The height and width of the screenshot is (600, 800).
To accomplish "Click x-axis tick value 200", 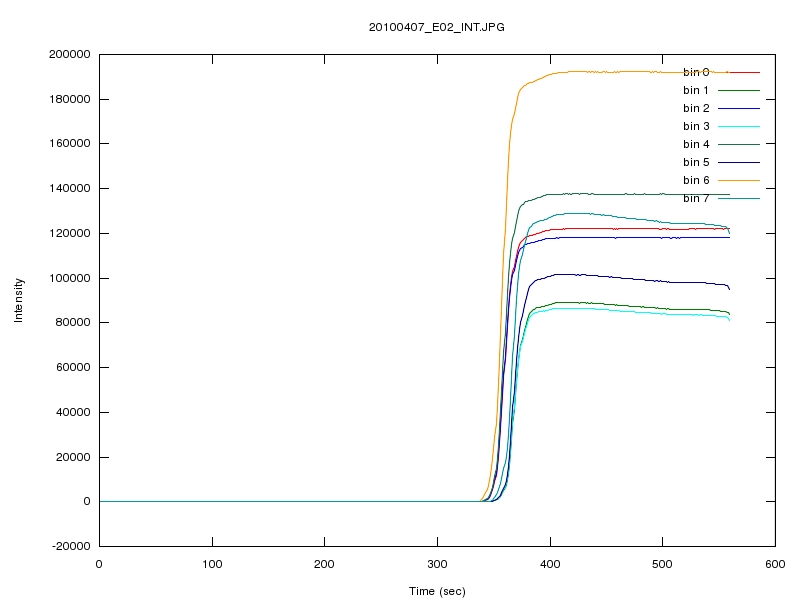I will [324, 564].
